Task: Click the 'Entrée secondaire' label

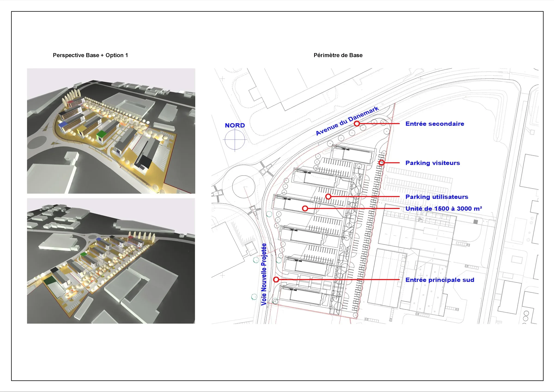Action: 434,124
